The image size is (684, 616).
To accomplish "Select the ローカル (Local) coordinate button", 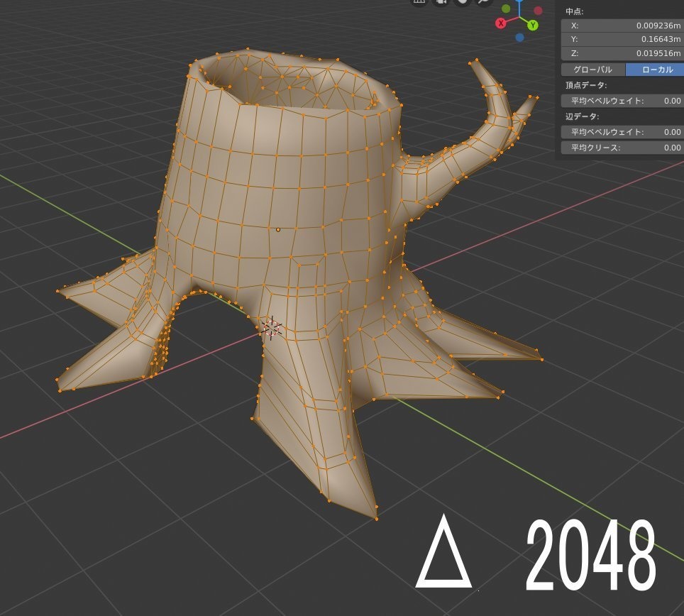I will point(655,70).
